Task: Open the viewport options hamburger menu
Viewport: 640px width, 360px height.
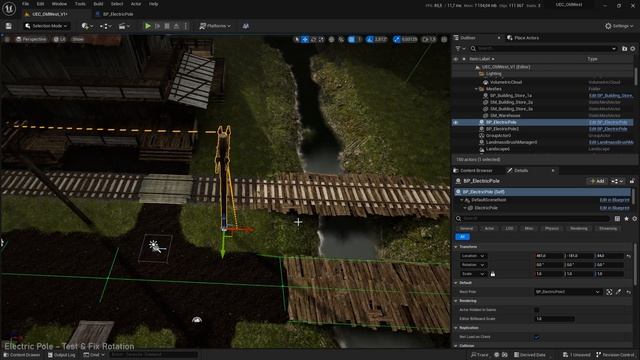Action: (x=7, y=40)
